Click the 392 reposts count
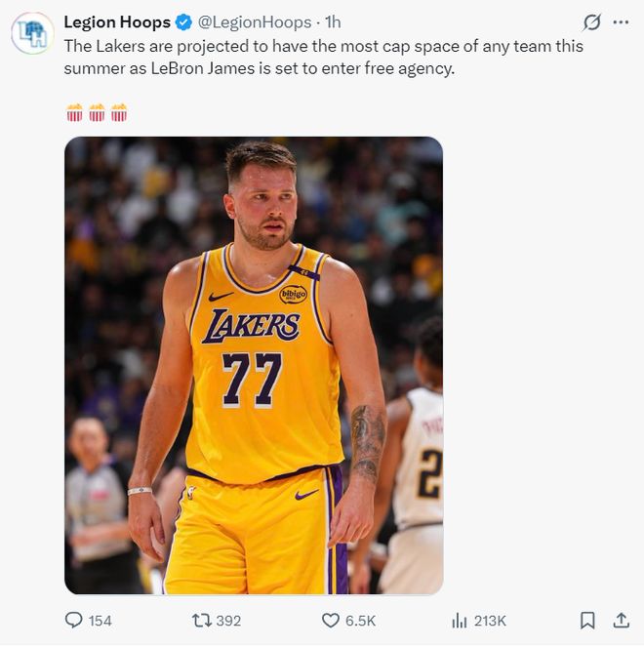 point(228,621)
